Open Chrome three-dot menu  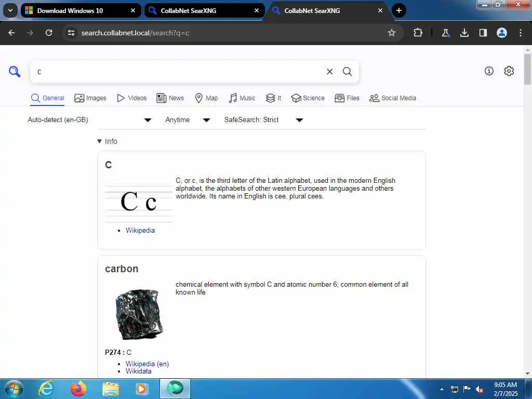tap(521, 33)
